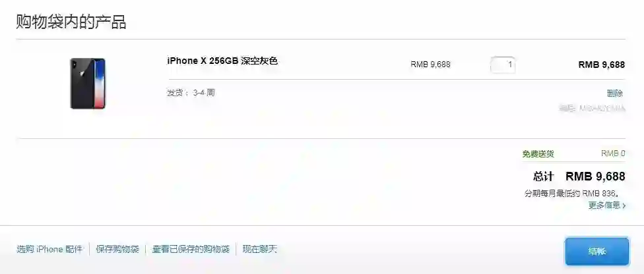
Task: Click the iPhone X product image
Action: (x=88, y=84)
